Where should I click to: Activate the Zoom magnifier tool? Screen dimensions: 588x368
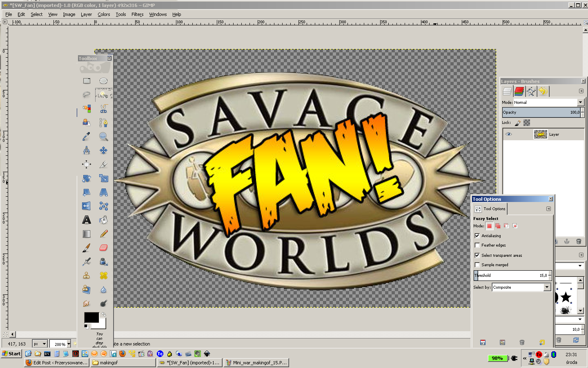pyautogui.click(x=103, y=137)
